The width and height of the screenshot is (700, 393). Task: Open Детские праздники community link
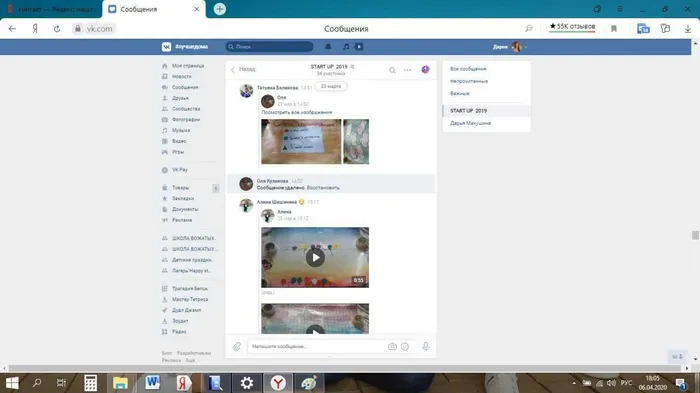click(192, 259)
